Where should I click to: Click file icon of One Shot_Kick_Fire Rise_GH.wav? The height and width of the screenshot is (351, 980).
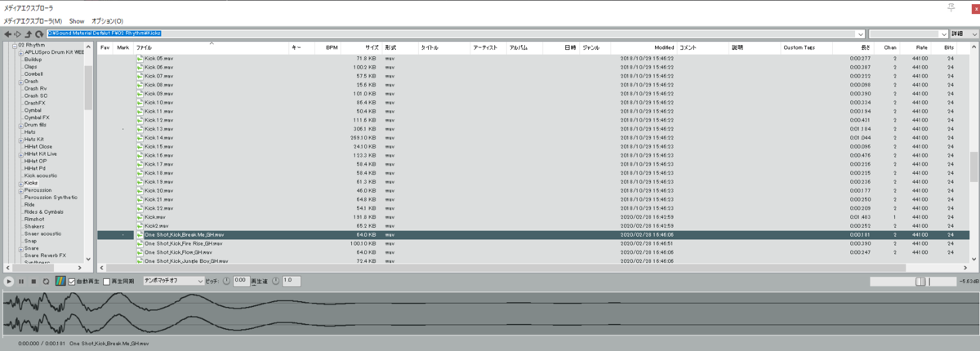click(x=140, y=243)
